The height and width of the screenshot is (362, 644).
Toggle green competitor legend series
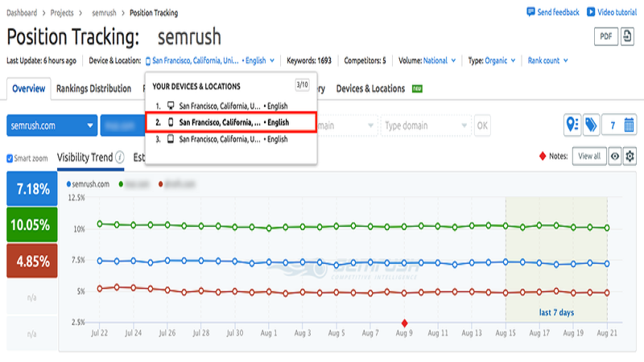[x=134, y=184]
